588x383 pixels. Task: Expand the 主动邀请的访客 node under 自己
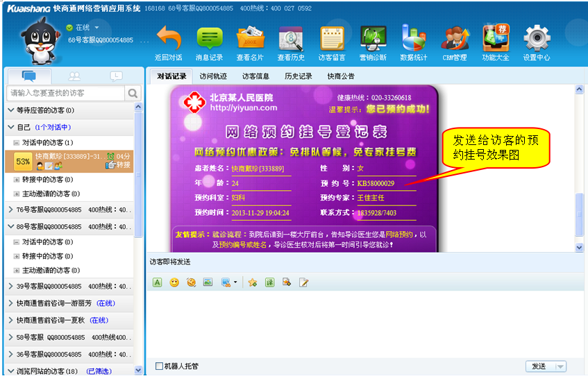16,194
